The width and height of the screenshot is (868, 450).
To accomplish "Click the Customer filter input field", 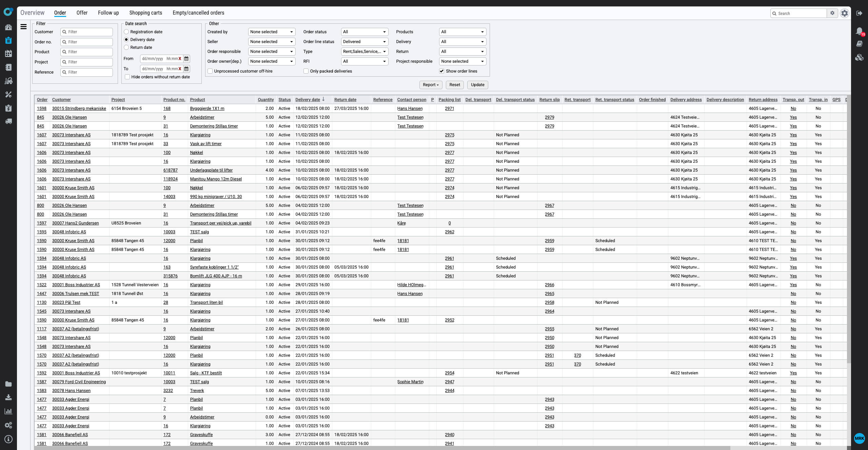I will click(86, 32).
